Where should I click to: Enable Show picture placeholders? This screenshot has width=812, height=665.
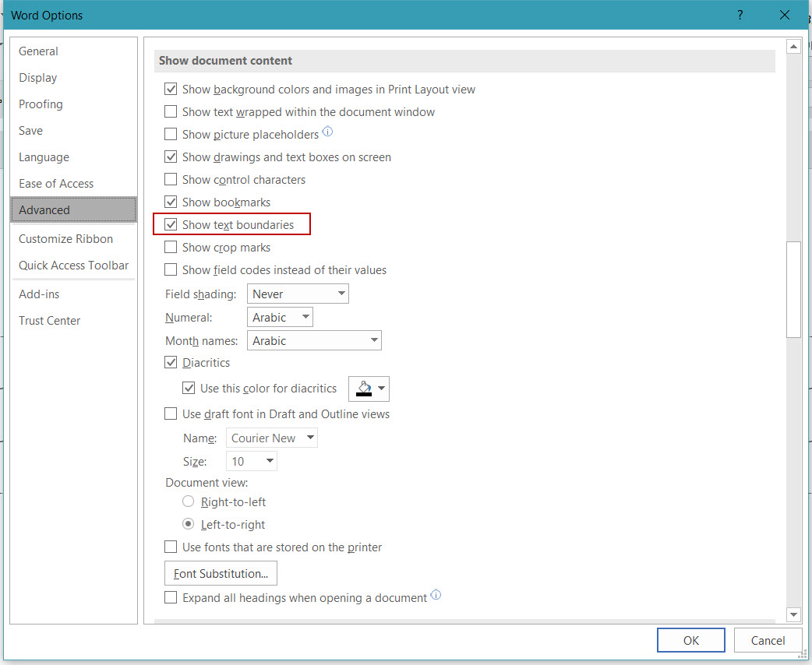coord(171,135)
